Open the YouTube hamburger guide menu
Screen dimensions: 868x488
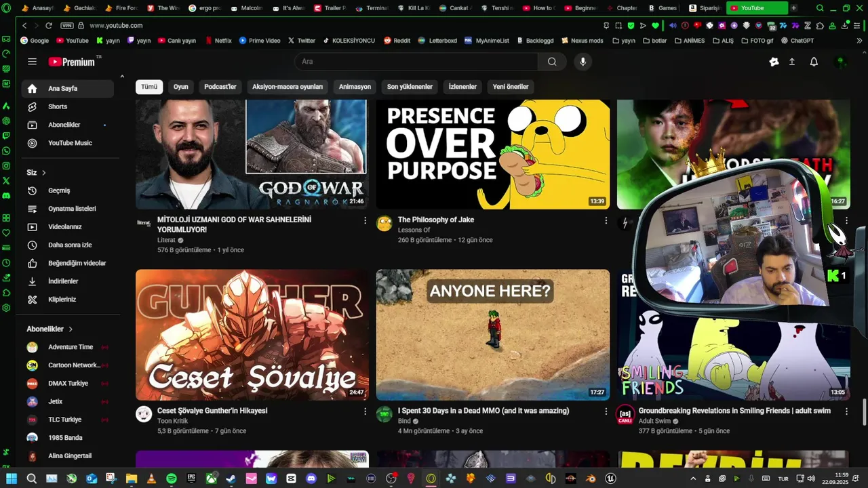click(32, 62)
